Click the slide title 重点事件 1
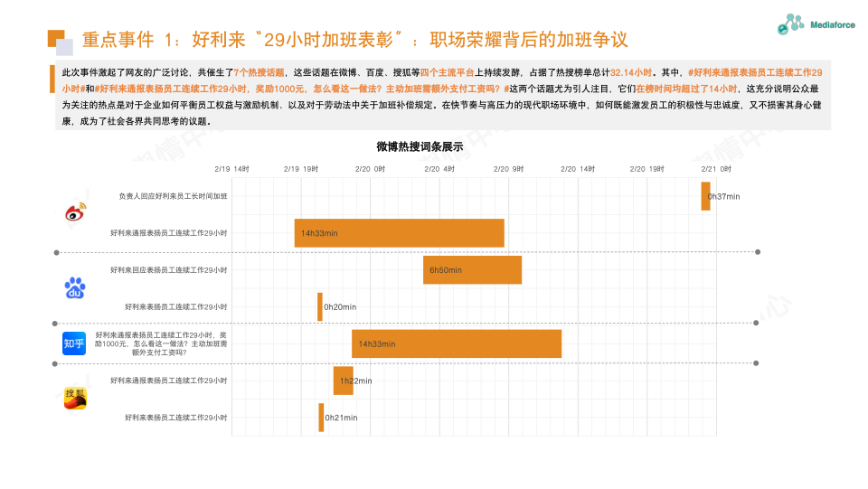 (354, 40)
